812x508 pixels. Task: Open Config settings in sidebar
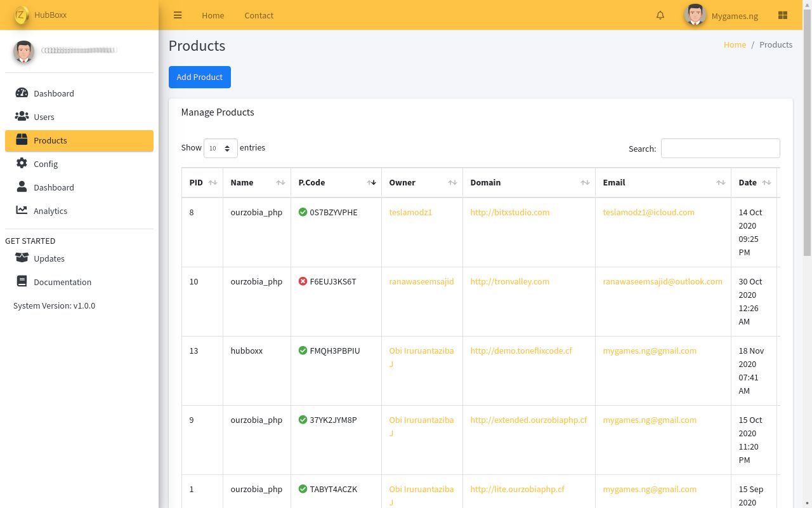pos(46,164)
